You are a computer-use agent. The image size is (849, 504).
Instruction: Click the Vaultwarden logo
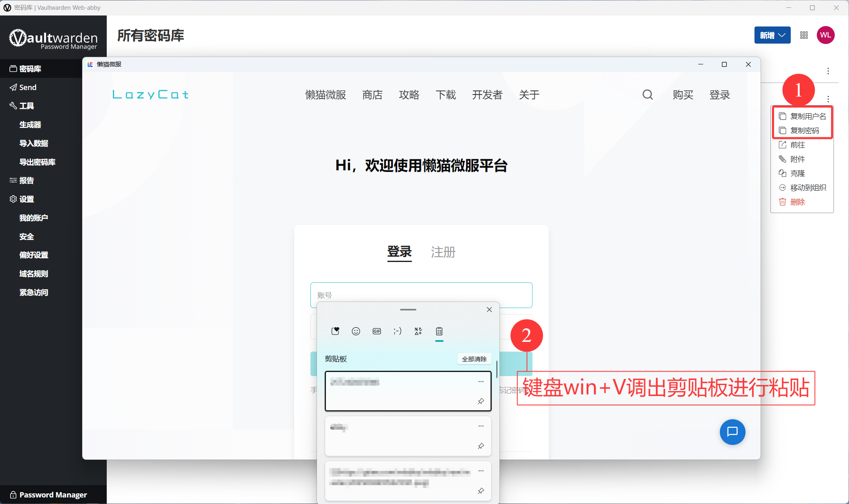pyautogui.click(x=53, y=39)
